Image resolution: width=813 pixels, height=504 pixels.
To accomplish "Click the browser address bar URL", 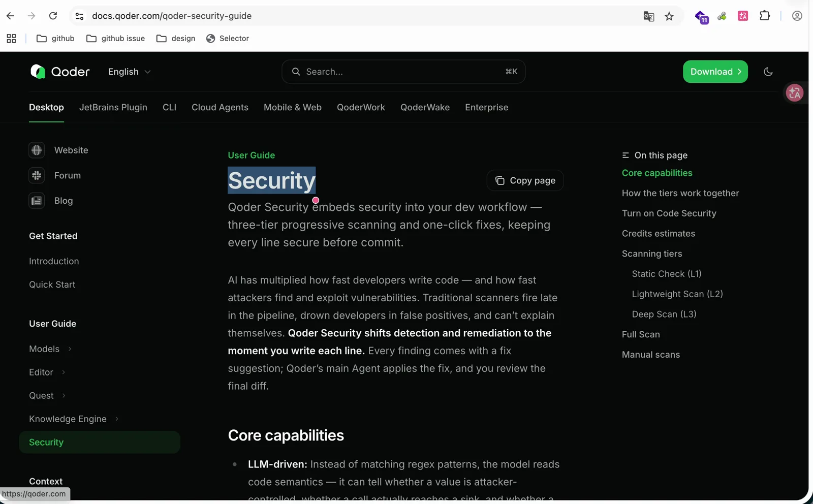I will [172, 16].
